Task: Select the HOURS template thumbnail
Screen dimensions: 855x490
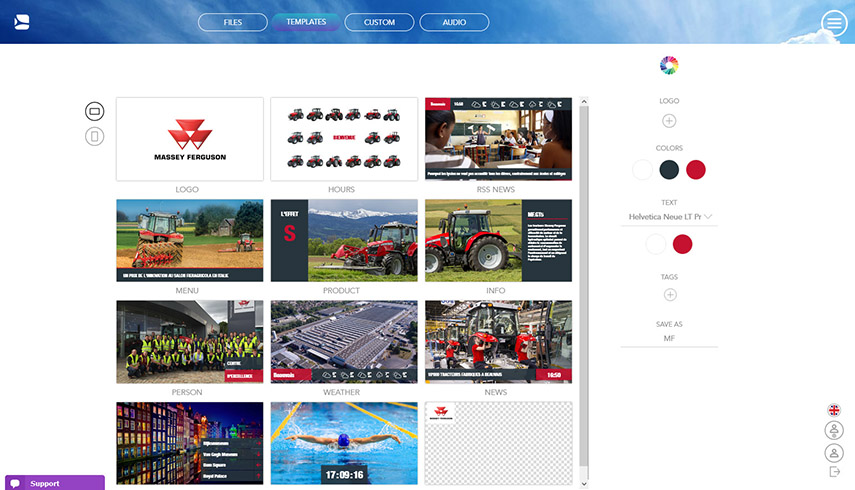Action: 344,139
